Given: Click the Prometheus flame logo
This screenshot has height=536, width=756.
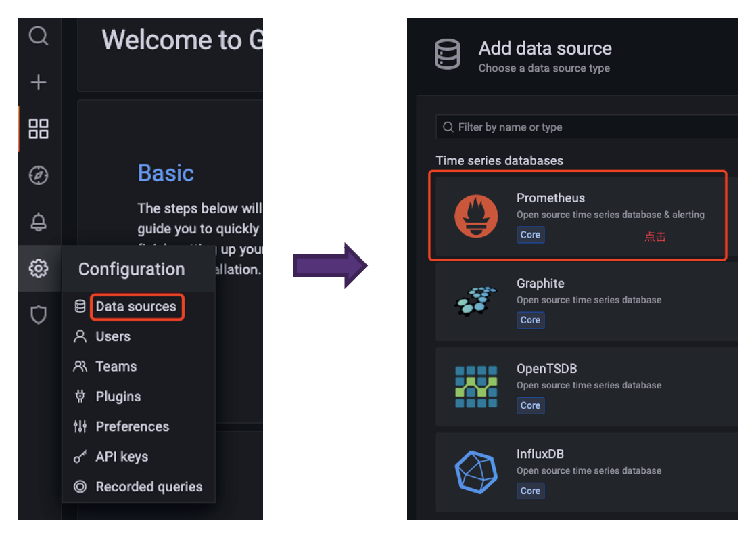Looking at the screenshot, I should [476, 216].
